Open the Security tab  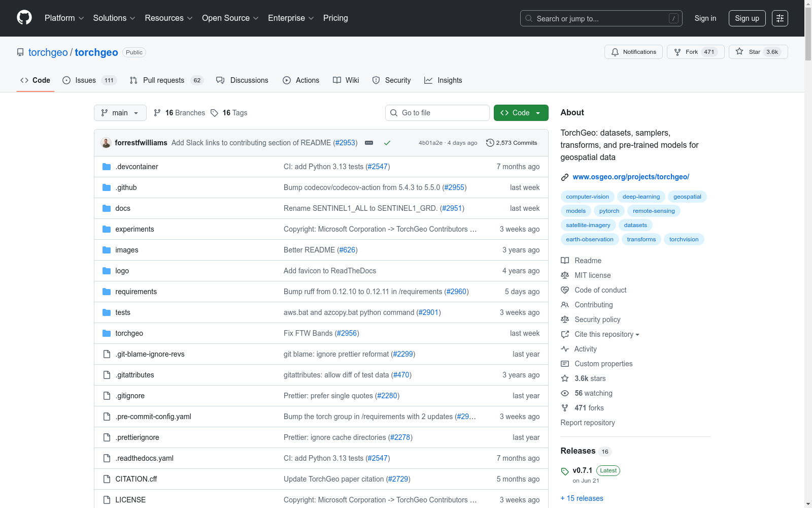point(391,80)
